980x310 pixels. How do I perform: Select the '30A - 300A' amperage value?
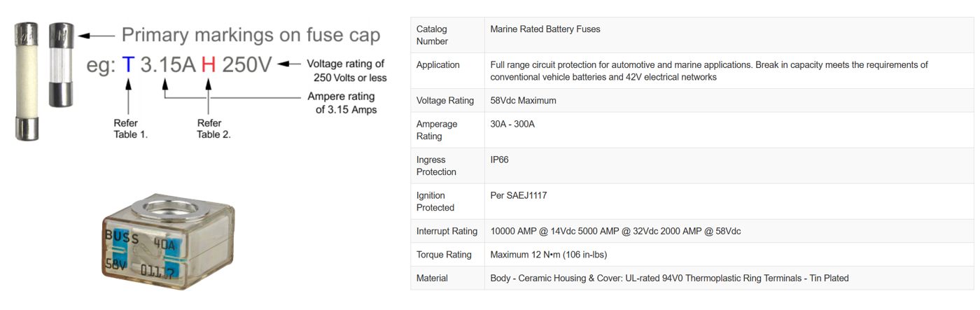514,125
